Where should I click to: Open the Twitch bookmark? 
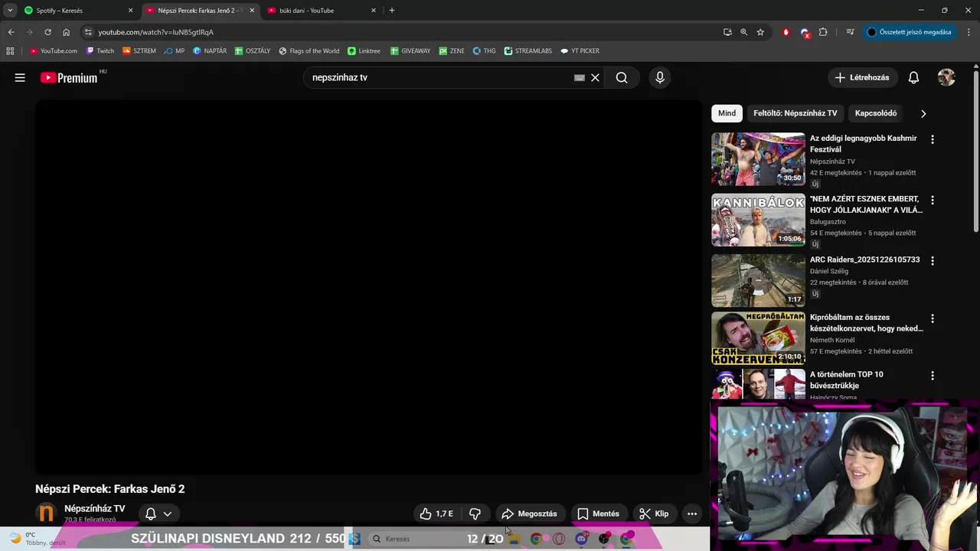[100, 51]
